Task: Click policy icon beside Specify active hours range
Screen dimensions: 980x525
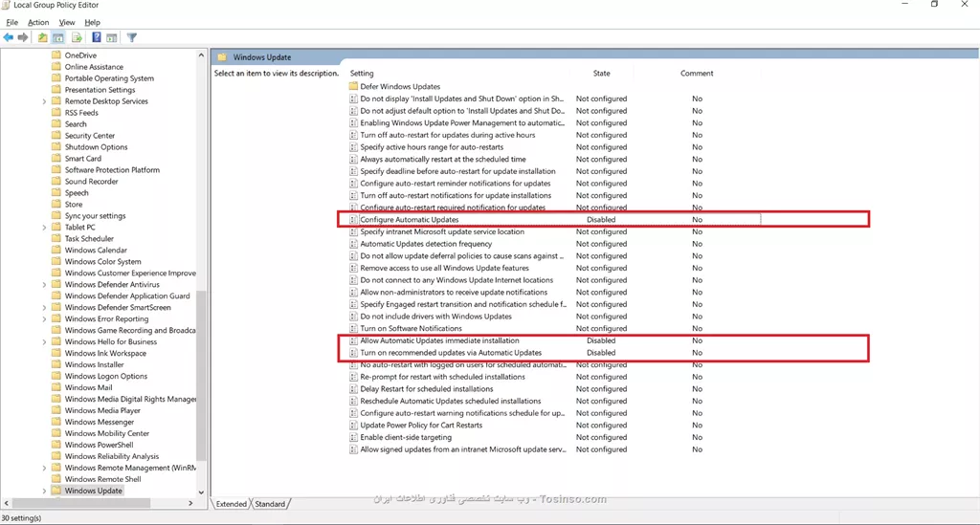Action: tap(353, 147)
